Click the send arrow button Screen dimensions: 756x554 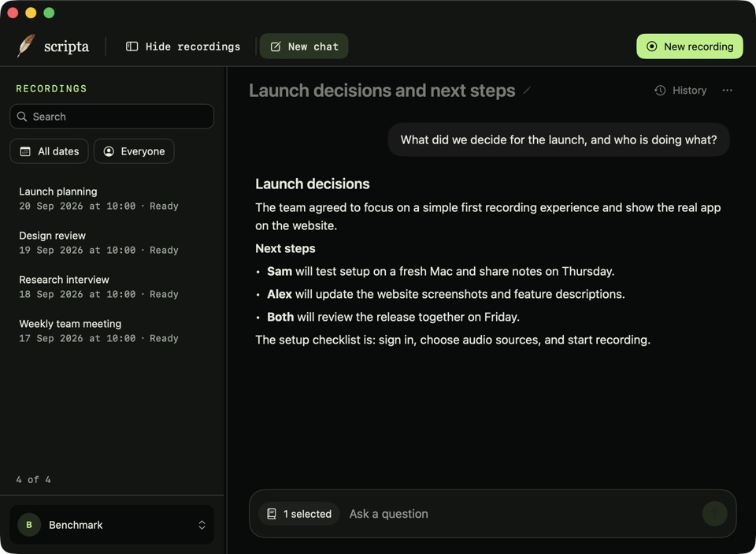[714, 514]
